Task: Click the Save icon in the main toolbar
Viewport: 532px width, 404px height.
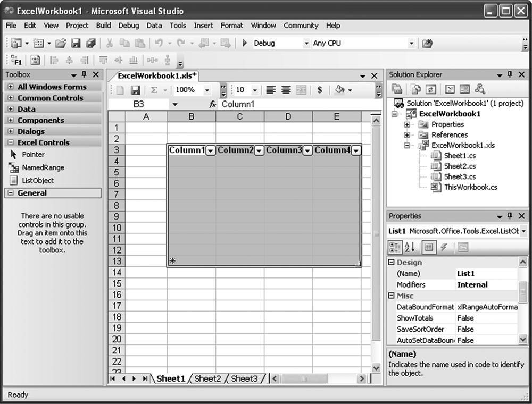Action: point(76,43)
